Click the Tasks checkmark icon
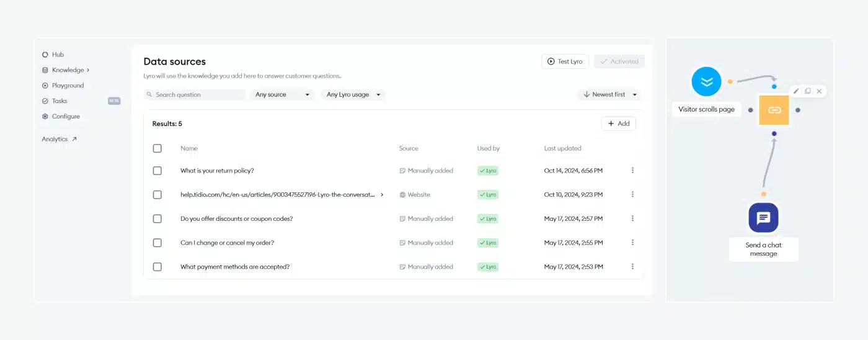The height and width of the screenshot is (340, 868). coord(45,101)
